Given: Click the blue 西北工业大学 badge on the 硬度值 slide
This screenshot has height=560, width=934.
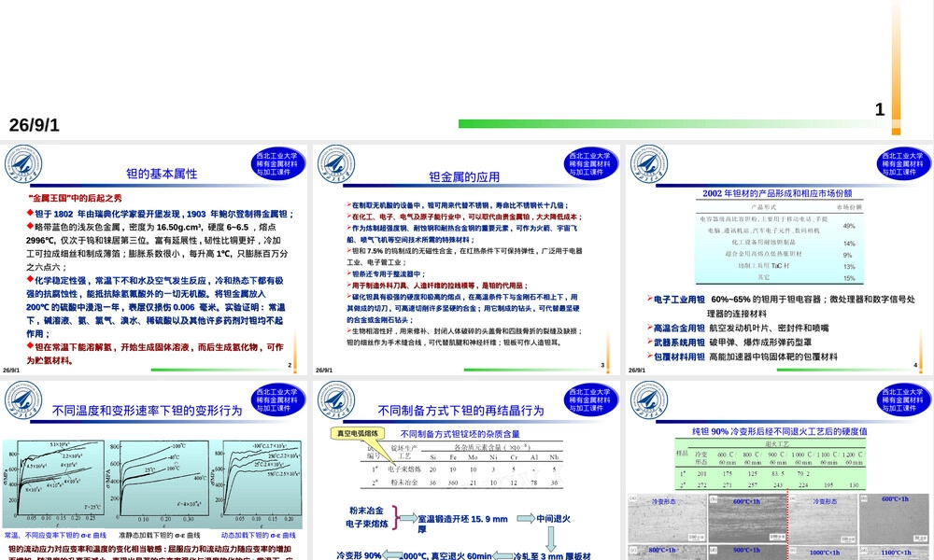Looking at the screenshot, I should [x=903, y=399].
